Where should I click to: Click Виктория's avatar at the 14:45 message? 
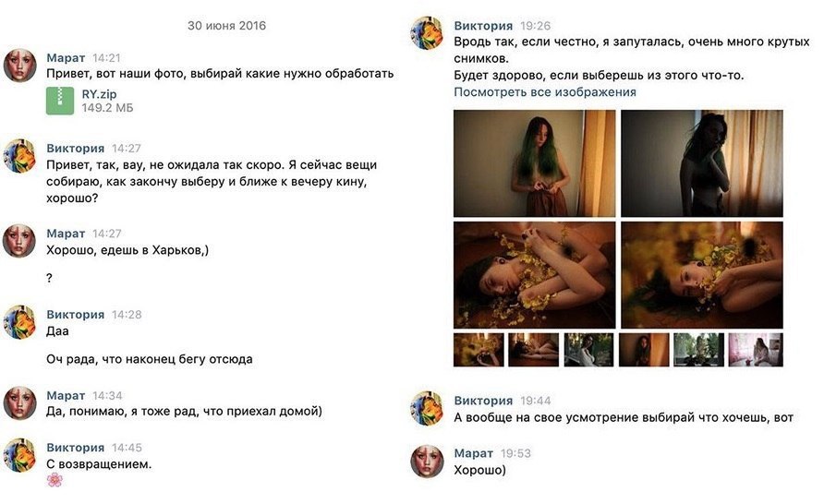tap(19, 455)
